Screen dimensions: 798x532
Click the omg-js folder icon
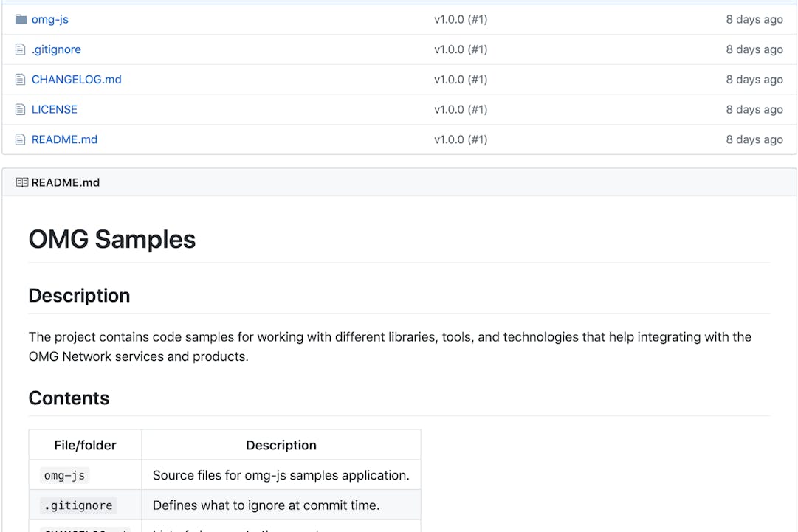[21, 19]
